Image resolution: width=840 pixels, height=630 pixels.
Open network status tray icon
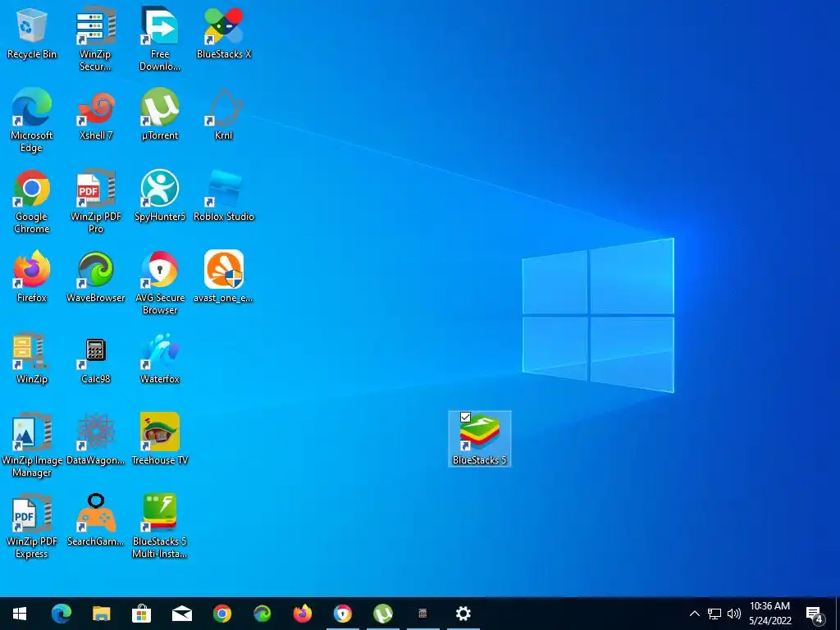(x=714, y=614)
